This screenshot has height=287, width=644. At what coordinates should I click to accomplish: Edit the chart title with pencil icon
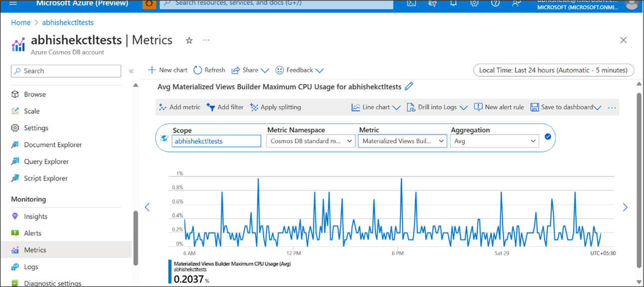pos(409,86)
